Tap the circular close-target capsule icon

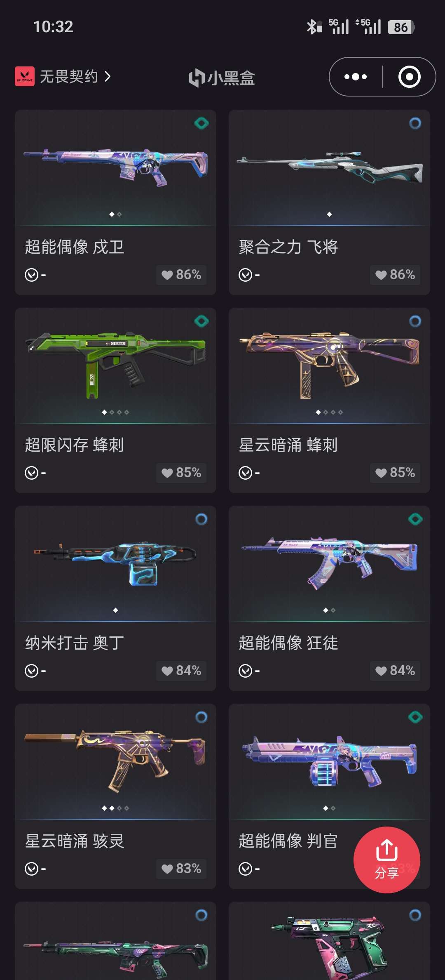[x=409, y=77]
